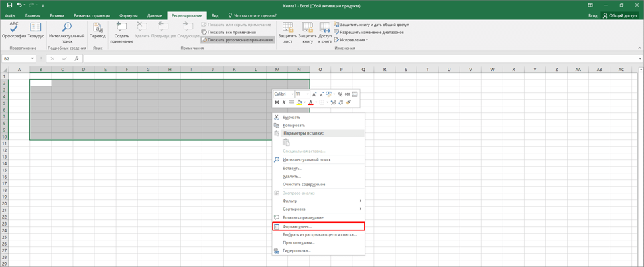Expand the Name Box dropdown arrow
Screen dimensions: 644x267
[x=33, y=59]
